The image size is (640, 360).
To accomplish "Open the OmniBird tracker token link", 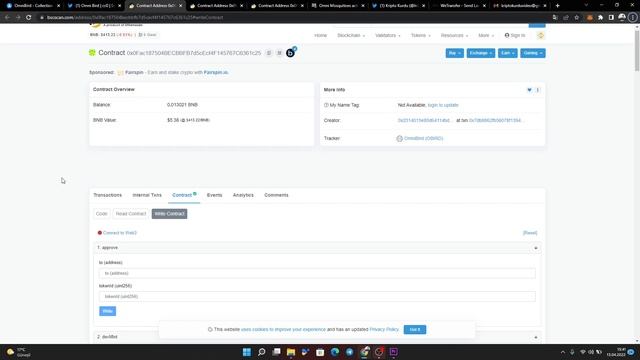I will tap(423, 138).
